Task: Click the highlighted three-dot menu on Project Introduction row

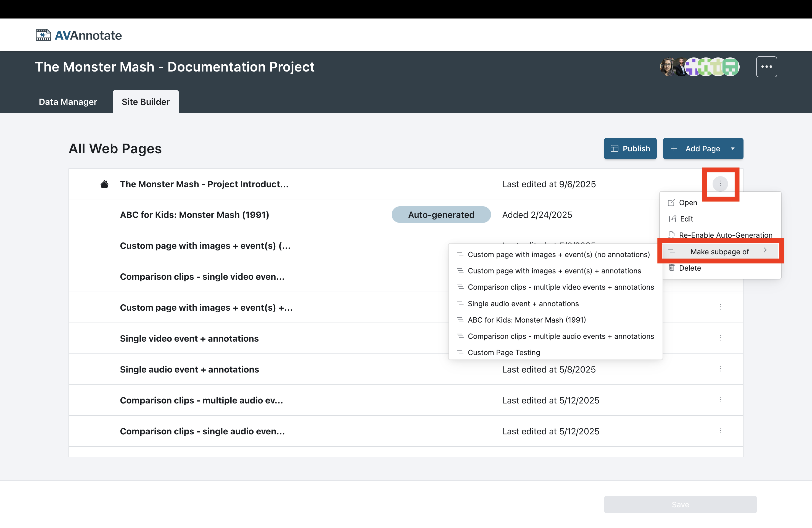Action: pos(720,184)
